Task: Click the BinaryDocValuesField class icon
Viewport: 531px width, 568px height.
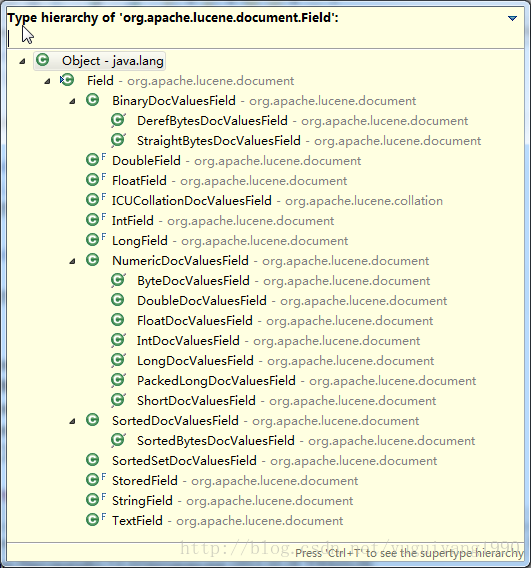Action: [93, 100]
